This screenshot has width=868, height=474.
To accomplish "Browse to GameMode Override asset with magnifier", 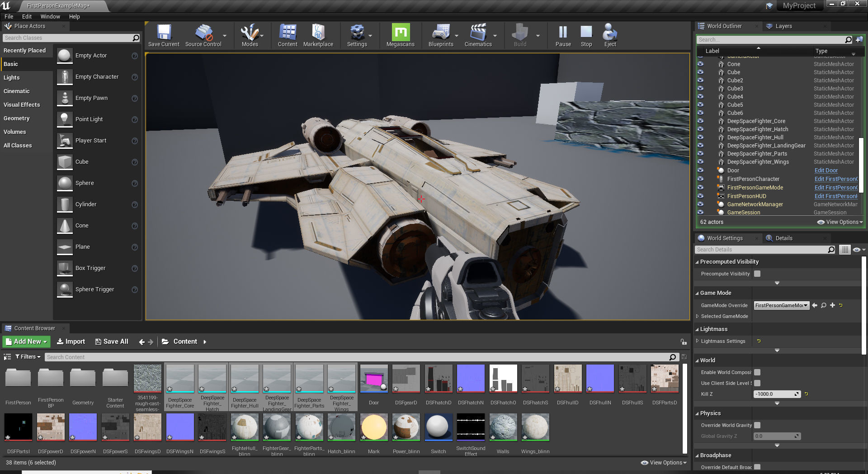I will pyautogui.click(x=824, y=305).
